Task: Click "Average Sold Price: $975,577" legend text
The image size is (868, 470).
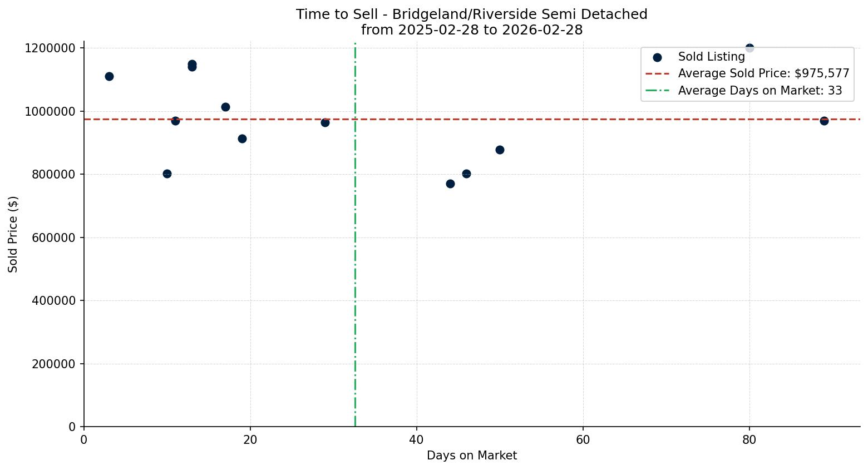Action: tap(763, 73)
